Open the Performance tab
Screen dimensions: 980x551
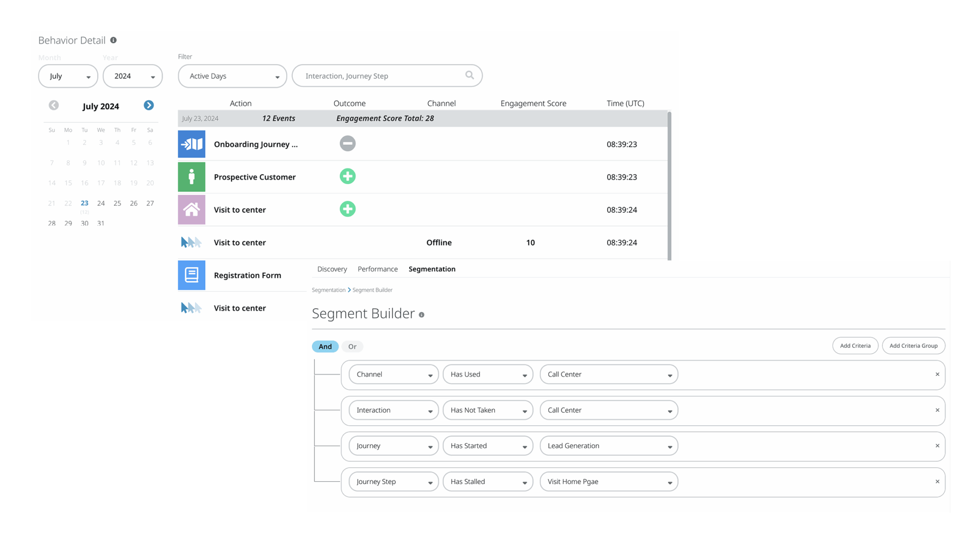(378, 269)
